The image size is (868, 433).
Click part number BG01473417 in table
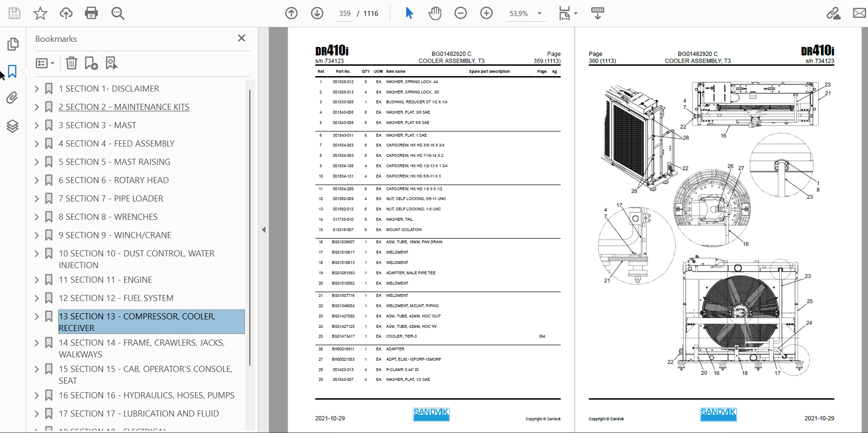pos(343,337)
